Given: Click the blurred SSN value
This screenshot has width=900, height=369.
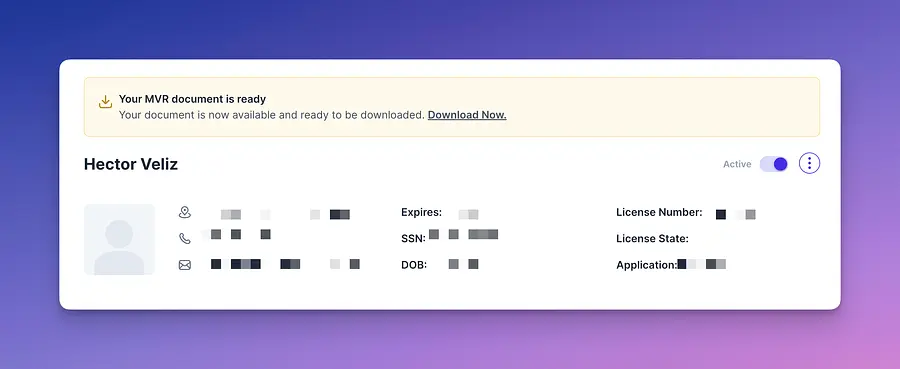Looking at the screenshot, I should [463, 234].
